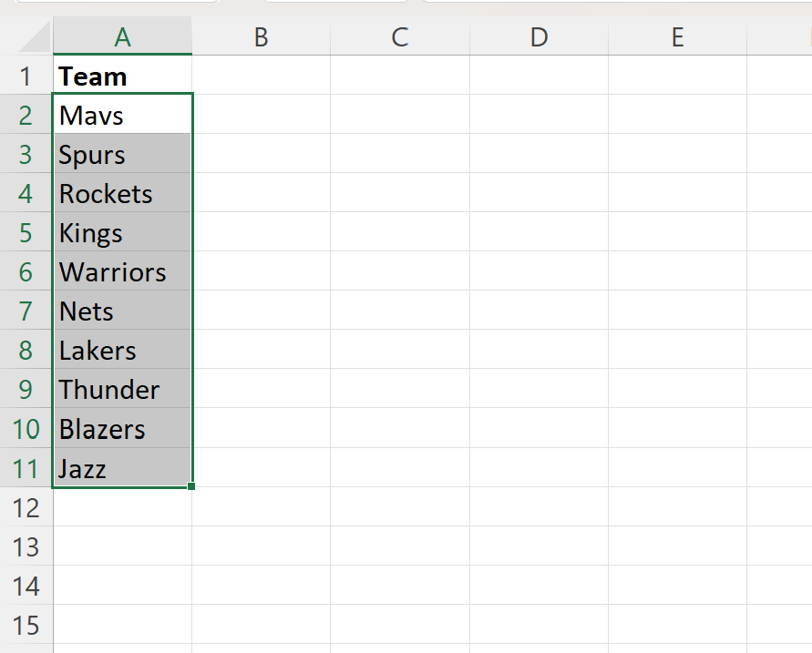The height and width of the screenshot is (653, 812).
Task: Click the fill handle below Jazz
Action: tap(191, 486)
